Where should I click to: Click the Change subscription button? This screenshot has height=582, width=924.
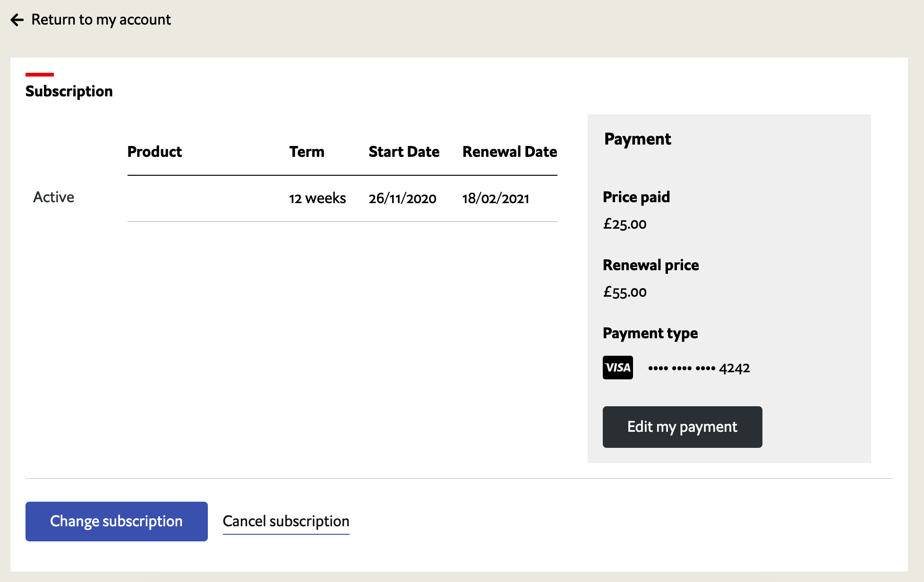click(x=117, y=521)
